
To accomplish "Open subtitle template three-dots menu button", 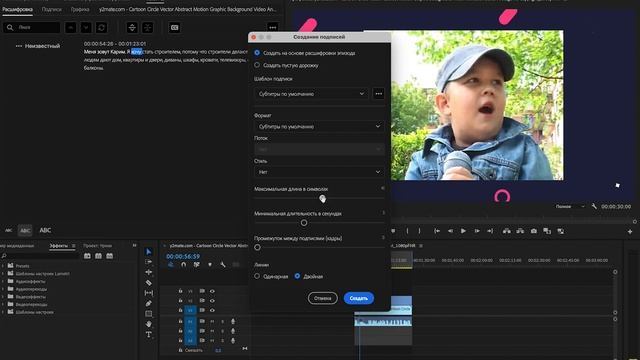I will 378,94.
